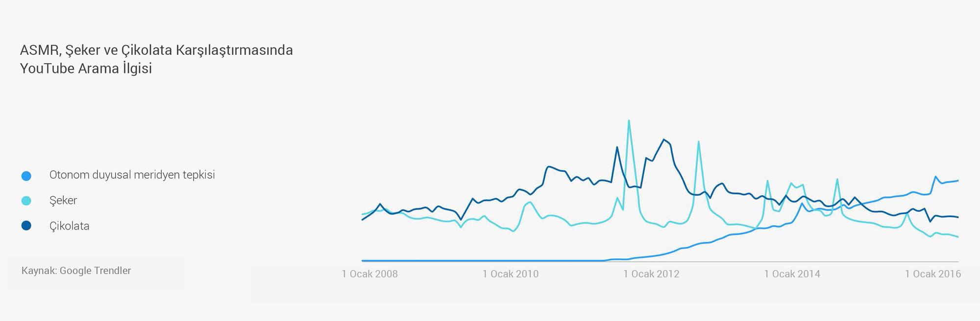
Task: Click the '1 Ocak 2014' axis label
Action: click(x=792, y=274)
